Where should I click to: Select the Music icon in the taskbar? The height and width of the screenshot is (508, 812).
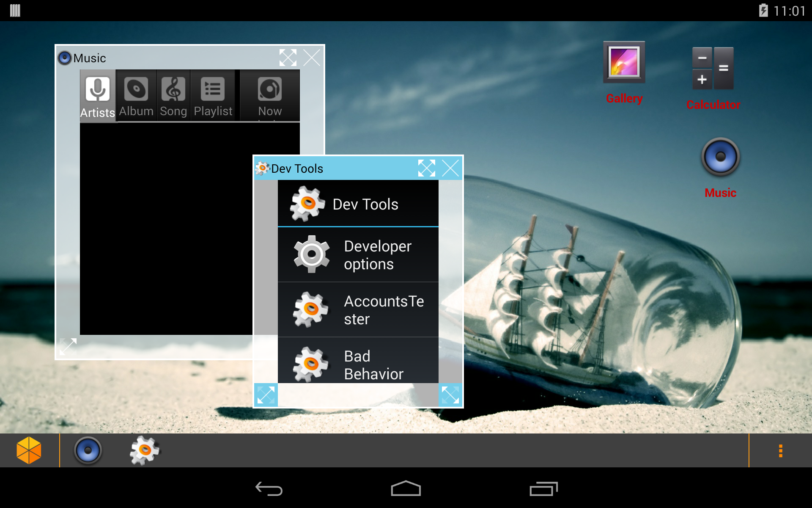(88, 450)
